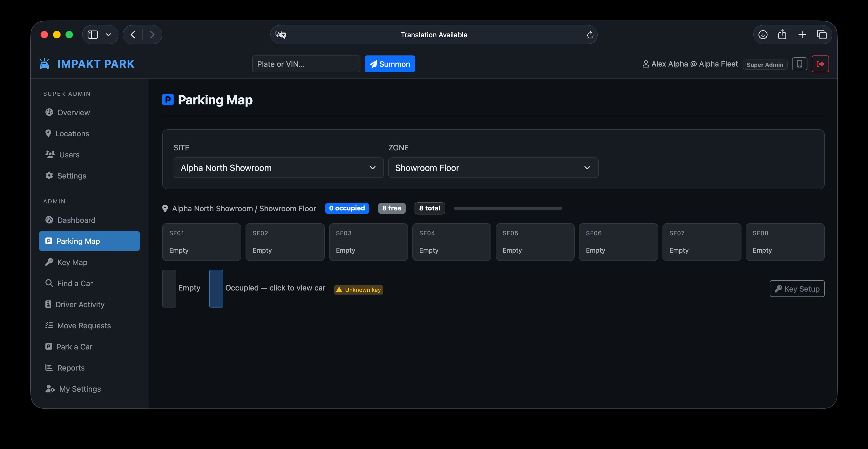
Task: Open Park a Car page
Action: [89, 346]
